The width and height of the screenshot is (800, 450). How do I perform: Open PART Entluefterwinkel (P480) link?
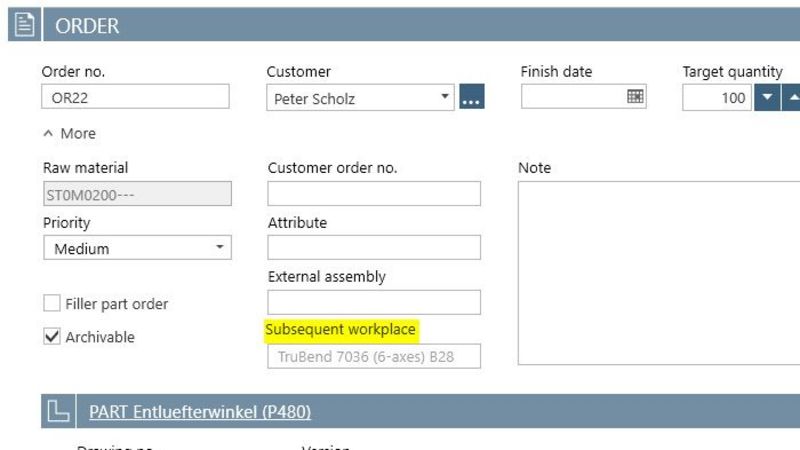click(200, 411)
